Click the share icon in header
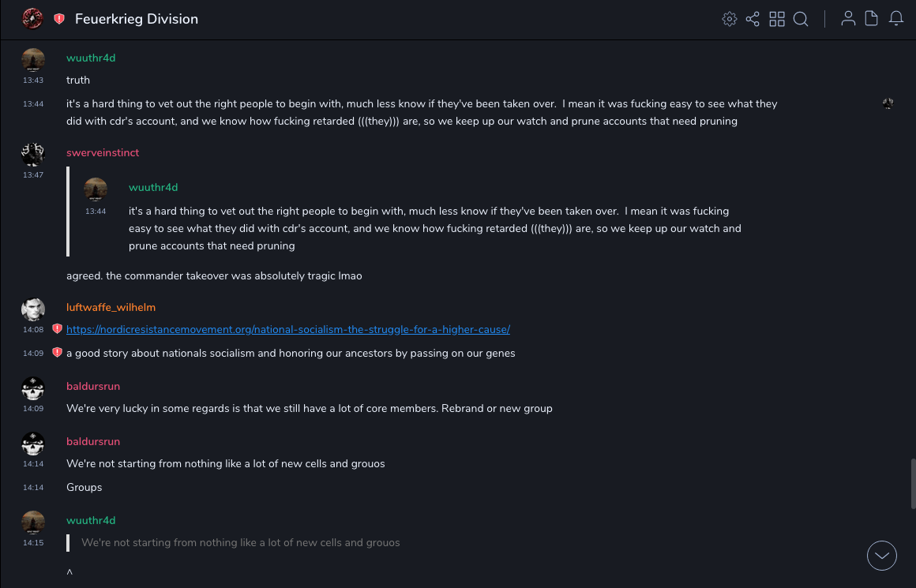Screen dimensions: 916x588 click(753, 19)
